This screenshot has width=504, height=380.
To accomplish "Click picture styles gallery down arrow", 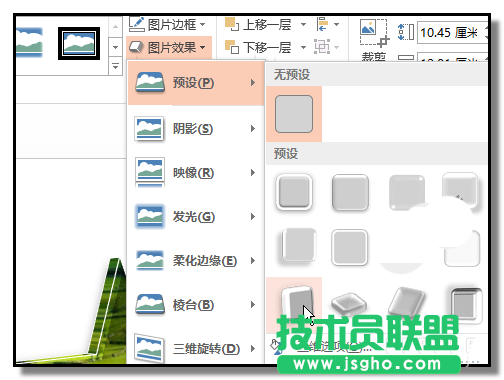I will (115, 47).
